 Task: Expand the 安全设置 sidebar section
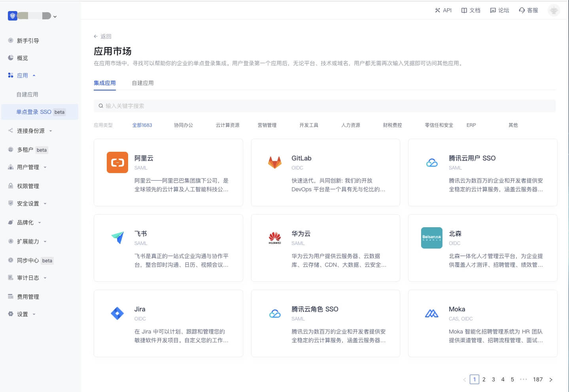(45, 204)
